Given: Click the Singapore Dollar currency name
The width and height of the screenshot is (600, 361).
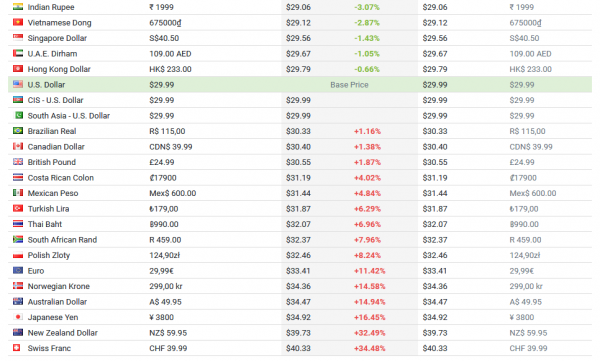Looking at the screenshot, I should coord(57,38).
